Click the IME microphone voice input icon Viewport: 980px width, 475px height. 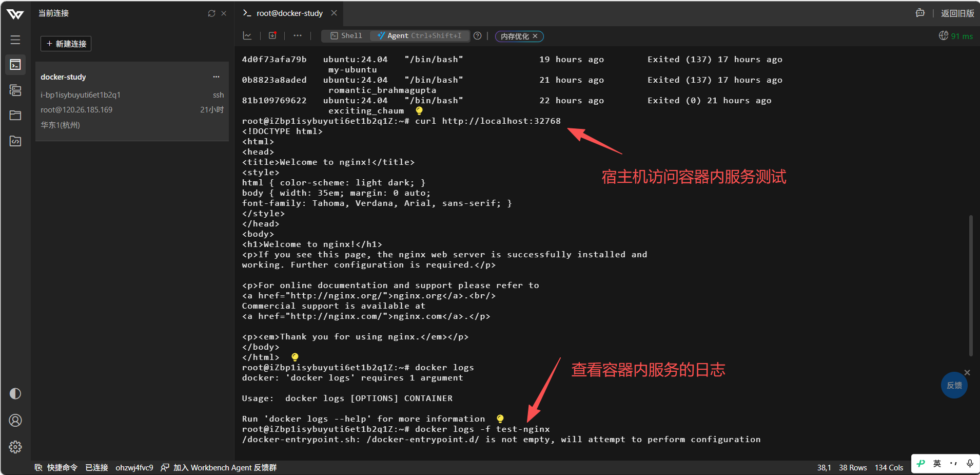pyautogui.click(x=970, y=463)
